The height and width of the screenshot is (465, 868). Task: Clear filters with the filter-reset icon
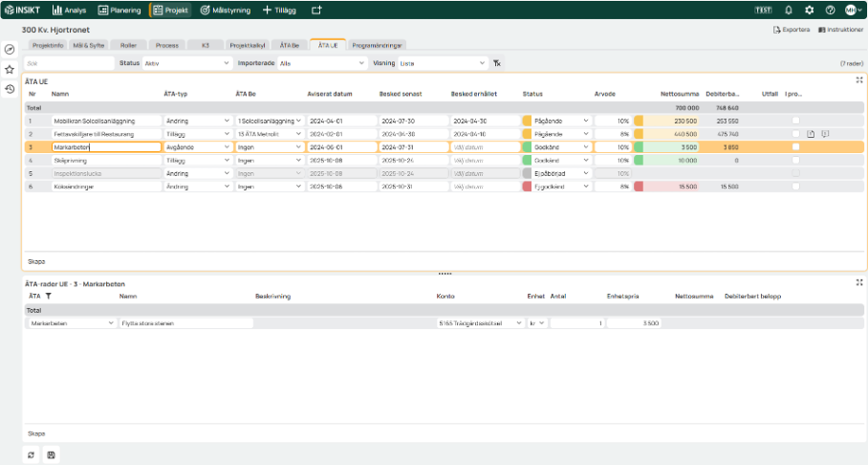click(x=497, y=63)
